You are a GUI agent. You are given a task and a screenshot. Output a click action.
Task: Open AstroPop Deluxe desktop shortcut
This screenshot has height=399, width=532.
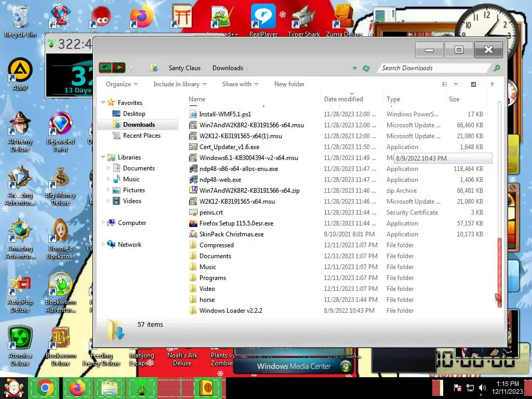tap(20, 293)
